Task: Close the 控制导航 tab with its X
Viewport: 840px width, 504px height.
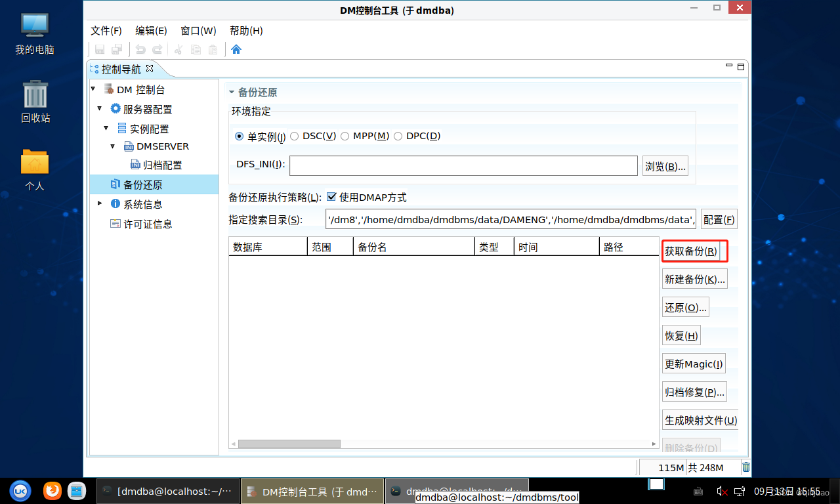Action: coord(149,68)
